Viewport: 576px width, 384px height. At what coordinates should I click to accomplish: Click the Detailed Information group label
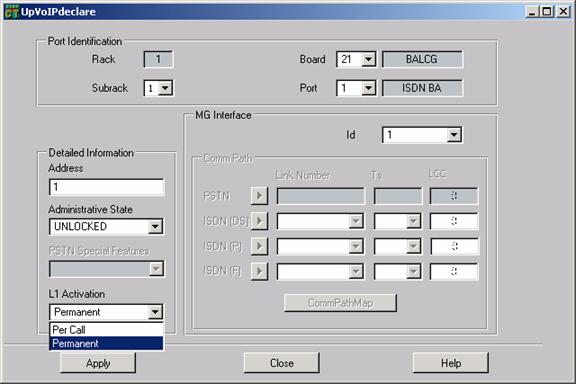91,152
